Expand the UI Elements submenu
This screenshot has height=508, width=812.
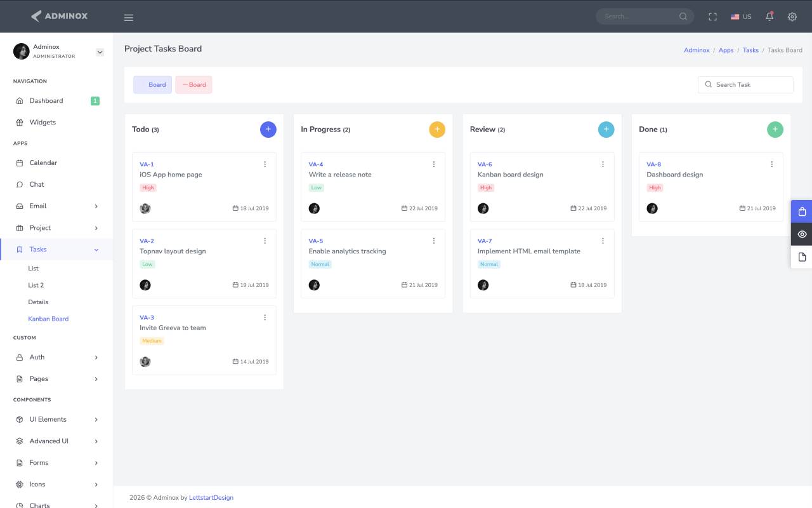click(x=56, y=420)
